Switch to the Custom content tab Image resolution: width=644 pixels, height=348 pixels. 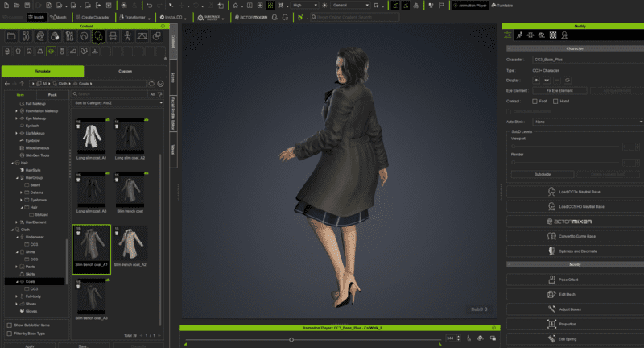[x=125, y=71]
